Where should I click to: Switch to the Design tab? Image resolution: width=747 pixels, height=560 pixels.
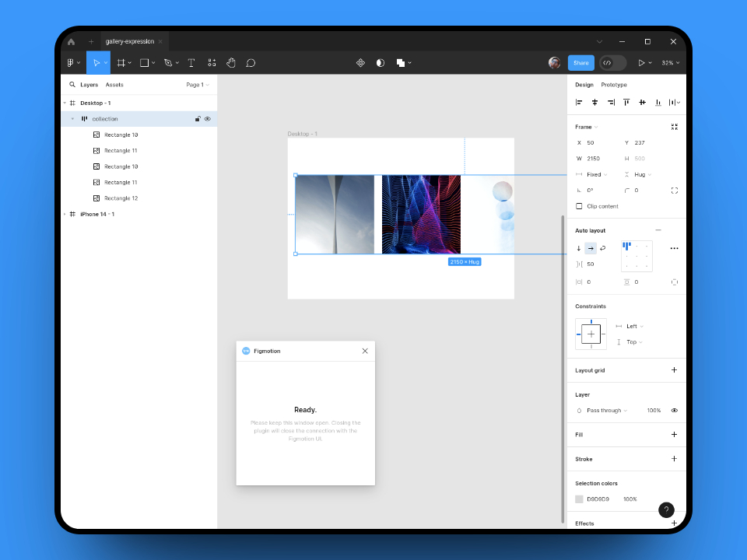tap(584, 85)
